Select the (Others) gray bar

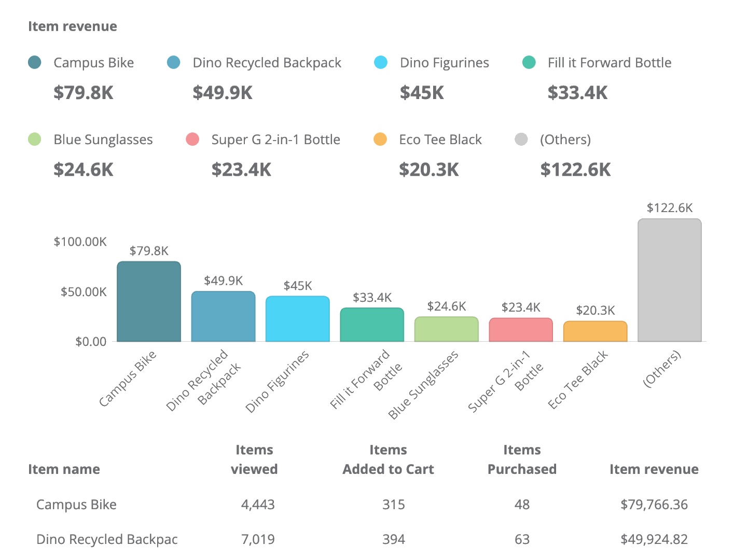point(670,280)
